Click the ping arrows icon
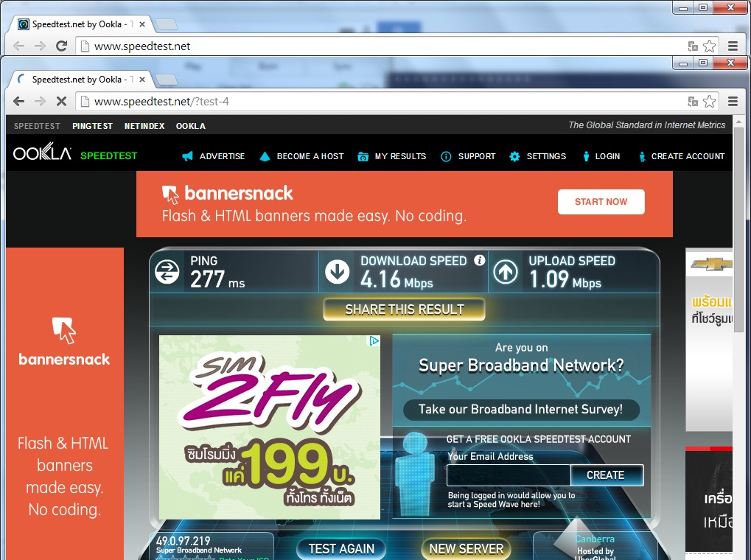This screenshot has width=751, height=560. (167, 272)
